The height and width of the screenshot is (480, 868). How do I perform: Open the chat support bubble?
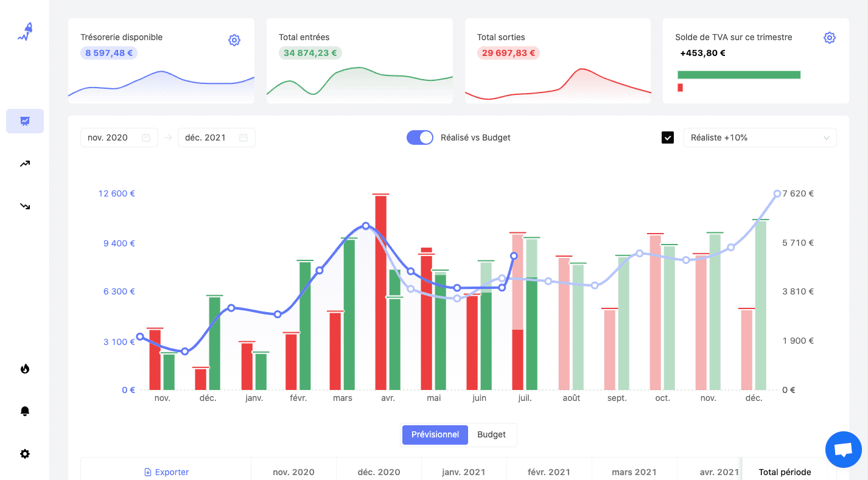(843, 450)
